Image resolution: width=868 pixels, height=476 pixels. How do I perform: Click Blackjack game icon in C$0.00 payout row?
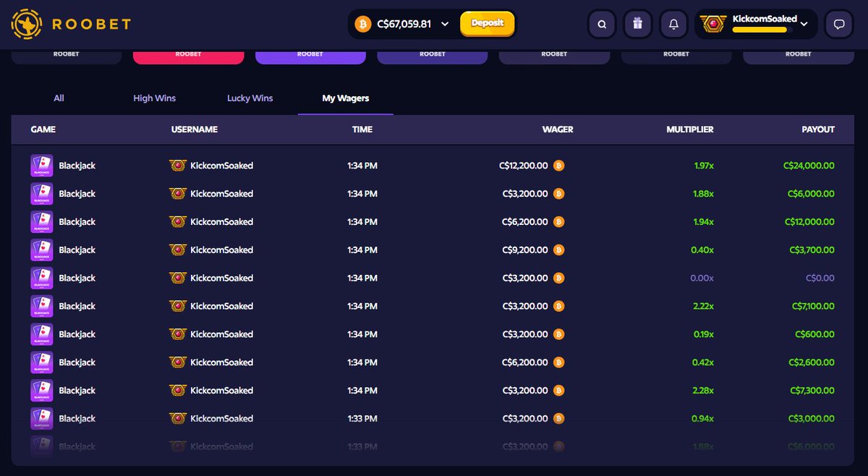pos(41,279)
